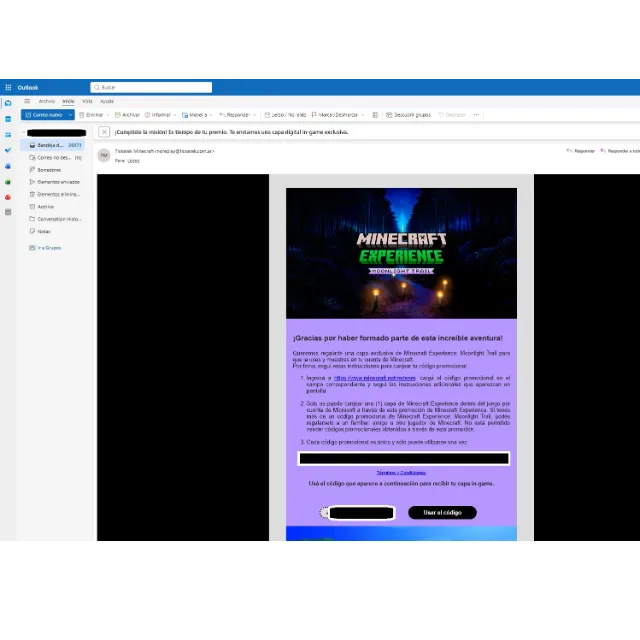This screenshot has width=640, height=640.
Task: Click the Minecraft Experience banner image
Action: click(x=401, y=253)
